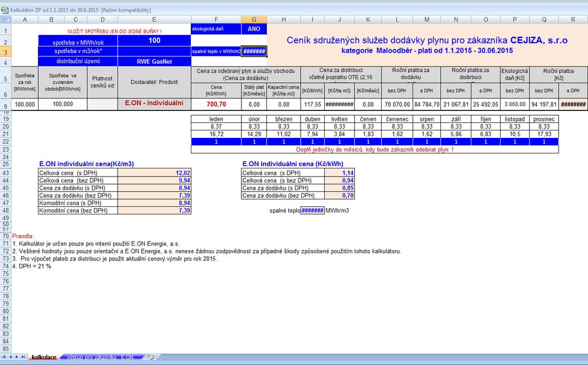Click the 100 cell for spotřeba v MWh/rok
The image size is (588, 365).
[x=154, y=40]
